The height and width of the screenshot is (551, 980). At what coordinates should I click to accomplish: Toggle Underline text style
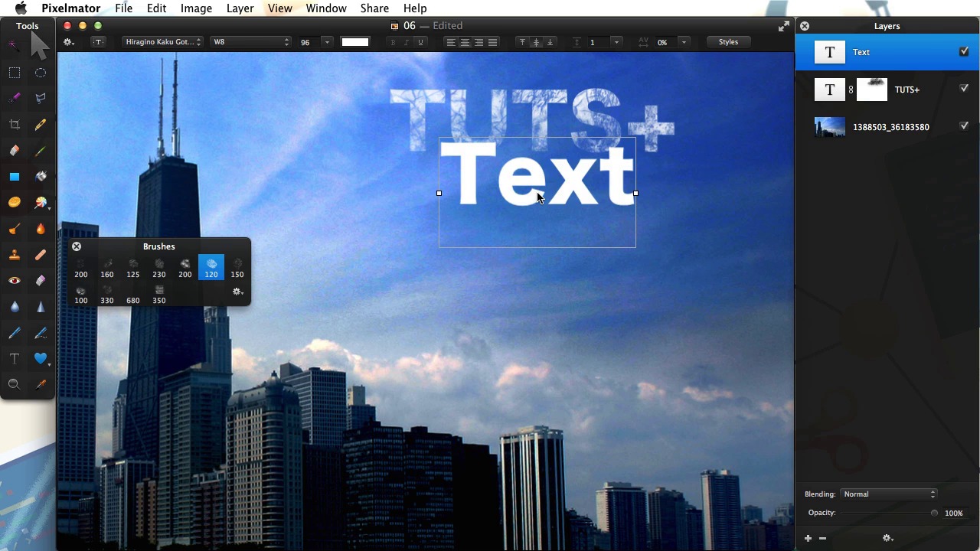pos(420,42)
